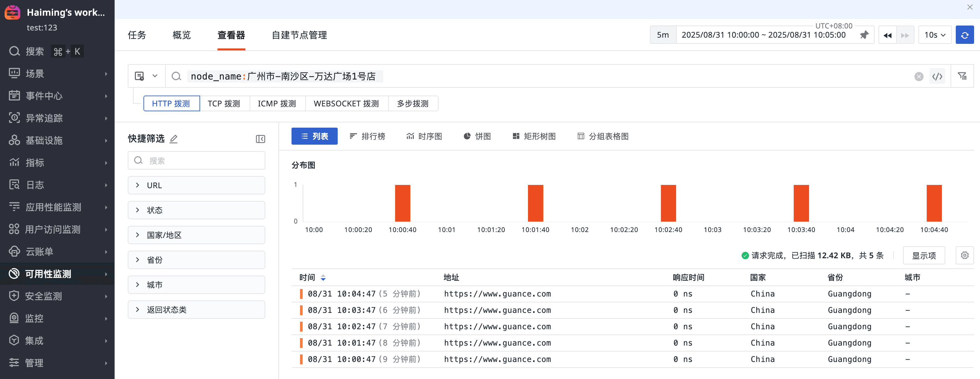Open the 10s refresh interval dropdown
980x379 pixels.
(x=934, y=35)
